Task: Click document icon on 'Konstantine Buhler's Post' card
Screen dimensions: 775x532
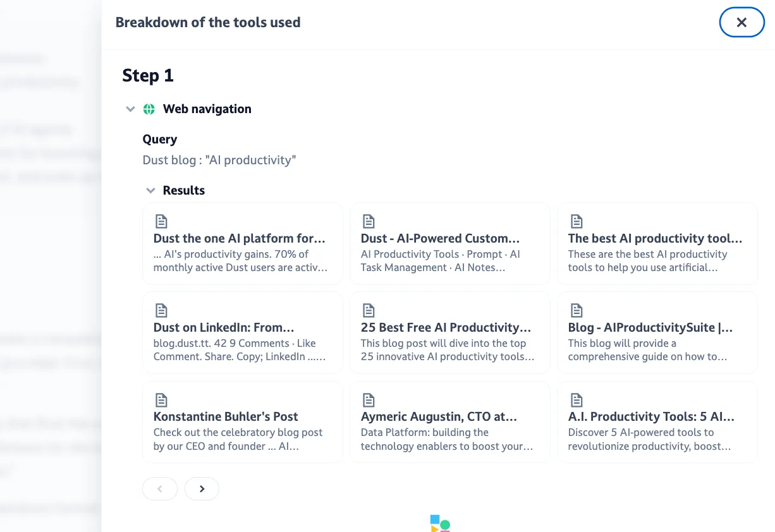Action: (x=161, y=400)
